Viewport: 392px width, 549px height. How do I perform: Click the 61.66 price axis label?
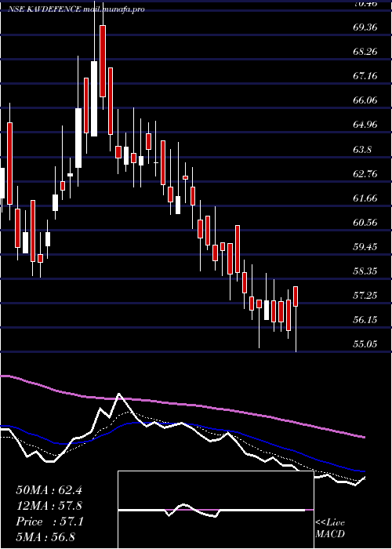(x=365, y=198)
